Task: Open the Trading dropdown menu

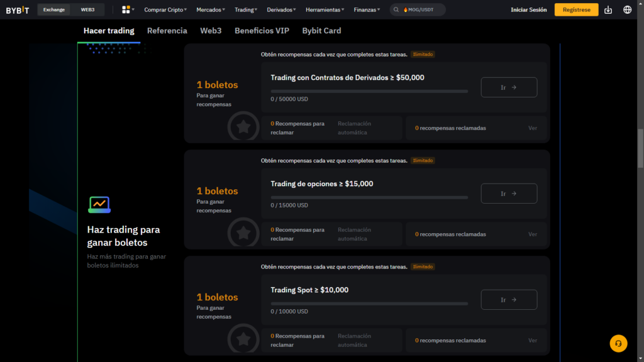Action: click(x=246, y=9)
